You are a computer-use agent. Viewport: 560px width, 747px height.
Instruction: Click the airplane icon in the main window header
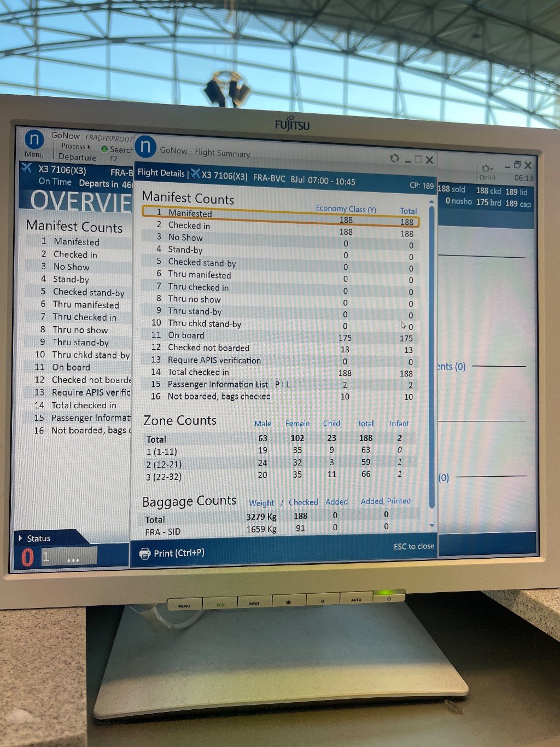coord(26,168)
